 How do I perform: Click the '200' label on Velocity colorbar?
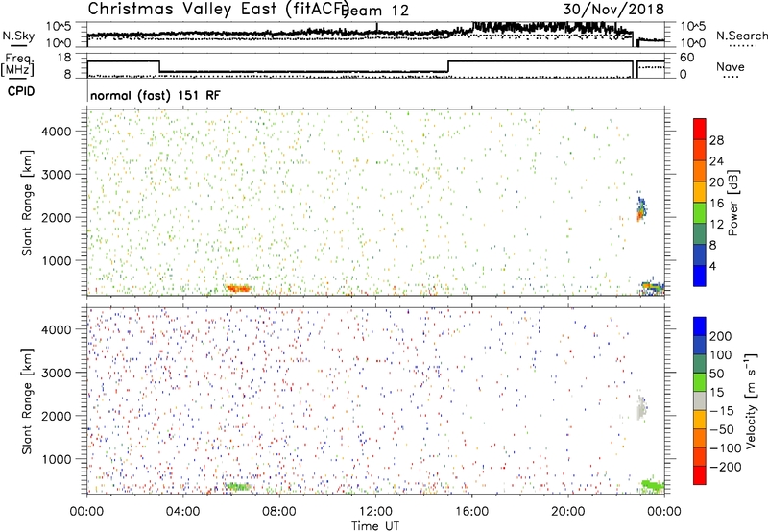721,336
